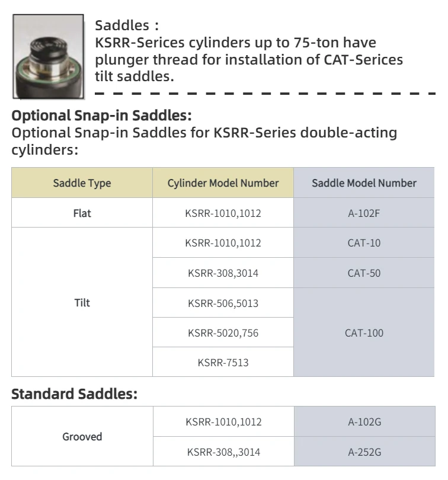Image resolution: width=448 pixels, height=480 pixels.
Task: Click the Cylinder Model Number column header
Action: point(223,183)
